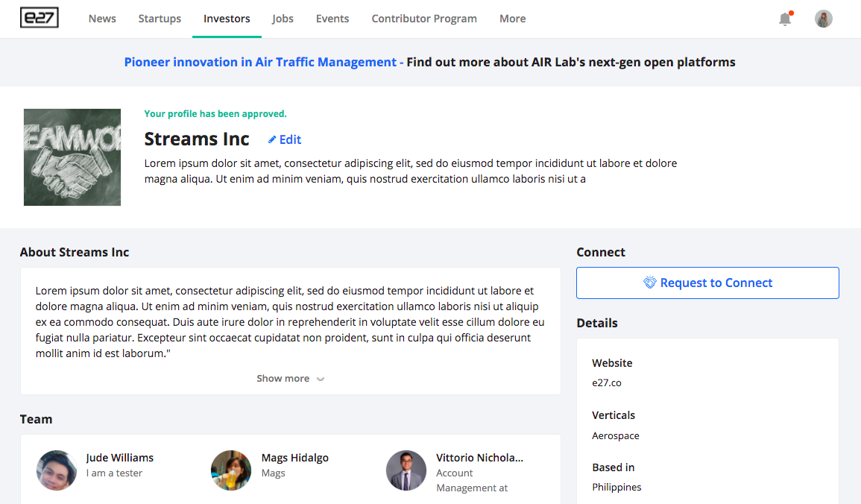Click the Website label in Details
This screenshot has height=504, width=861.
(612, 363)
